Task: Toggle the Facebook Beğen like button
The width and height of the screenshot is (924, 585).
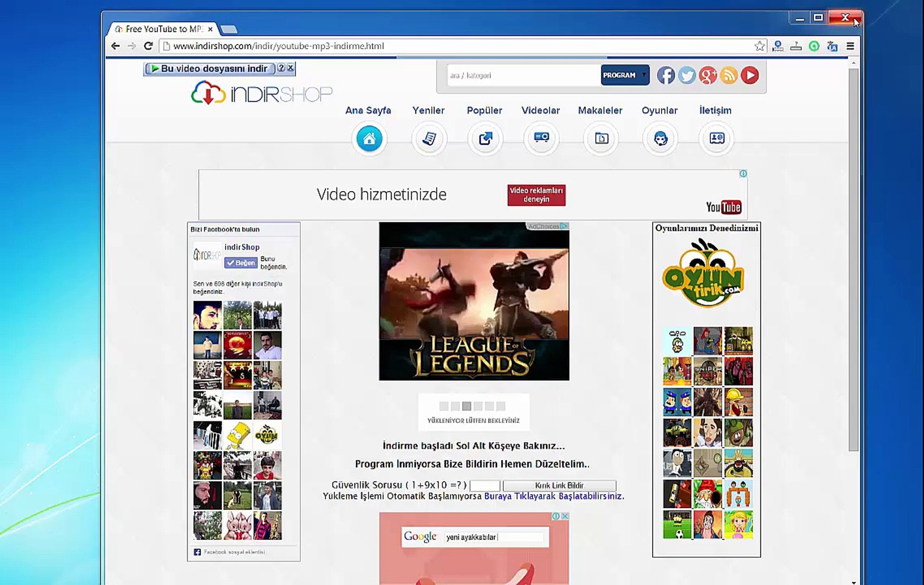Action: (241, 263)
